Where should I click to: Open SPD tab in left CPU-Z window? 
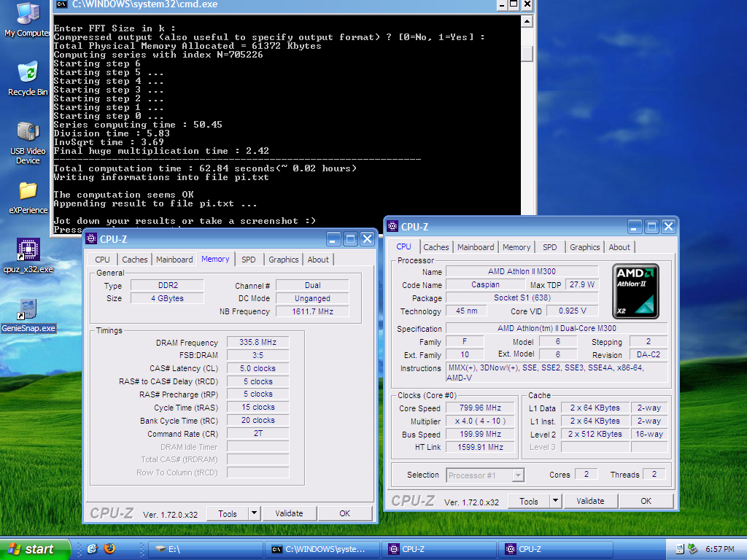coord(249,260)
